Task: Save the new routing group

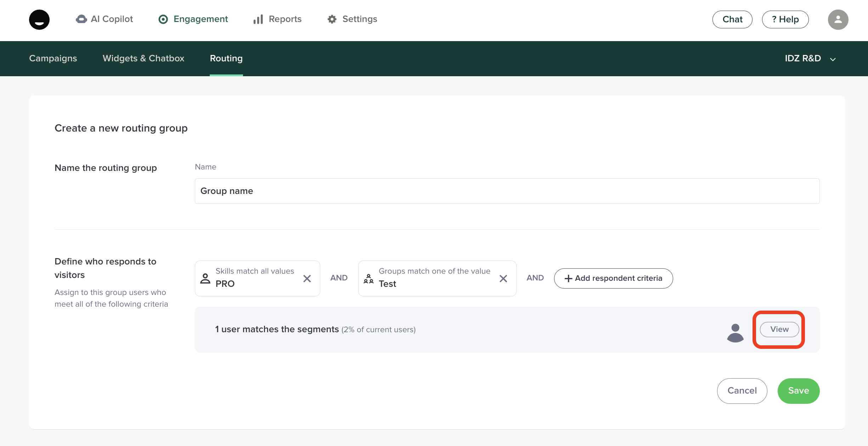Action: pyautogui.click(x=798, y=391)
